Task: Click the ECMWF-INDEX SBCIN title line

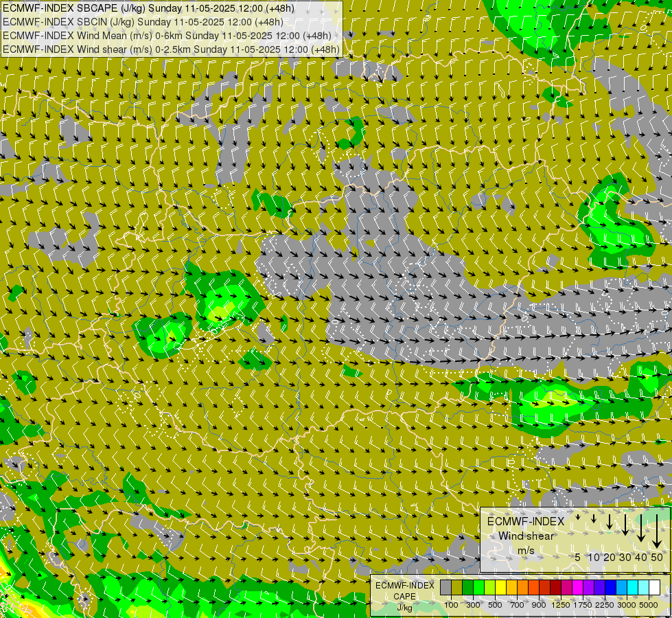Action: coord(143,22)
